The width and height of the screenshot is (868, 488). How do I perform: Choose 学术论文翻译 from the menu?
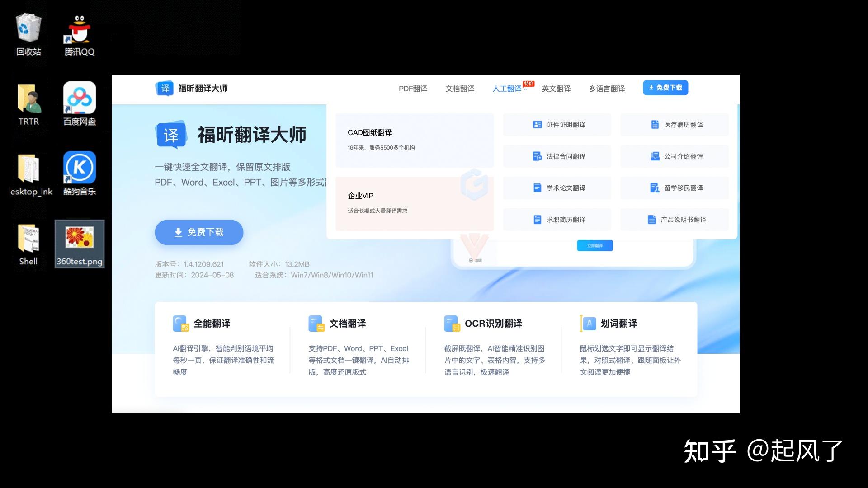tap(557, 188)
